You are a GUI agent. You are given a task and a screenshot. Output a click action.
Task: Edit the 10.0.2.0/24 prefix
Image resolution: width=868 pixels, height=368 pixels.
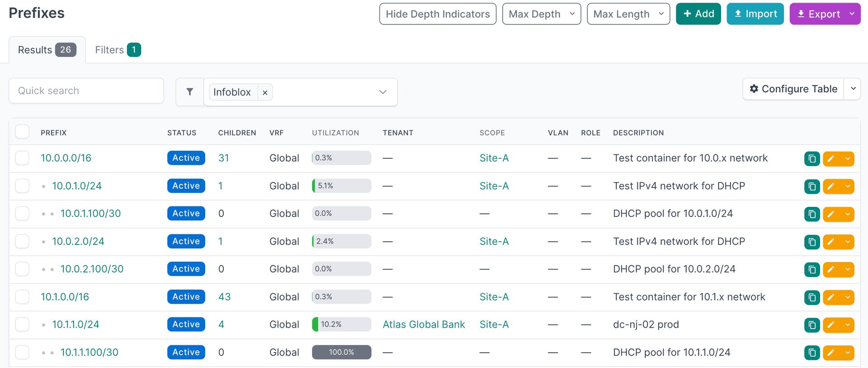[x=832, y=242]
